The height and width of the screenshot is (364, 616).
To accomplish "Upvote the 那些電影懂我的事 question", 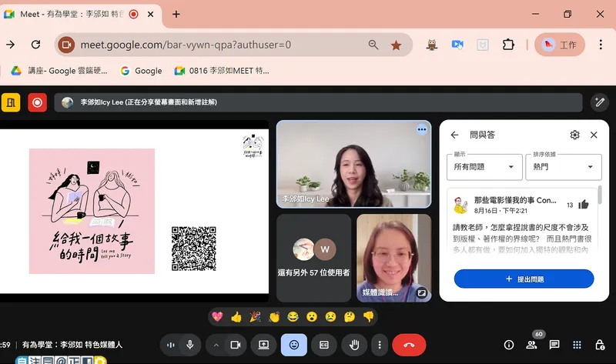I will pos(584,205).
